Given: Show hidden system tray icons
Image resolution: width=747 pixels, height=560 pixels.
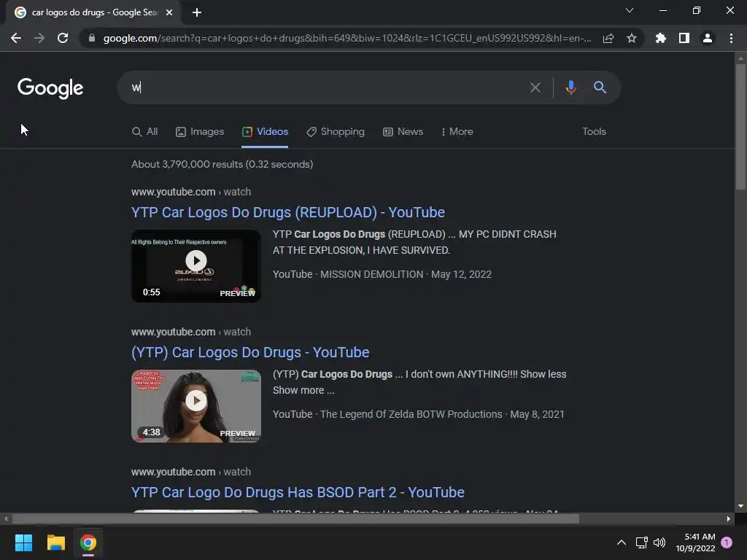Looking at the screenshot, I should coord(622,542).
